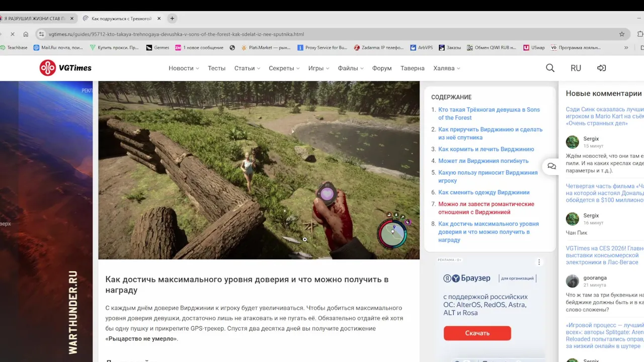644x362 pixels.
Task: Go to 'Как достичь максимального уровня доверия' link
Action: (x=488, y=232)
